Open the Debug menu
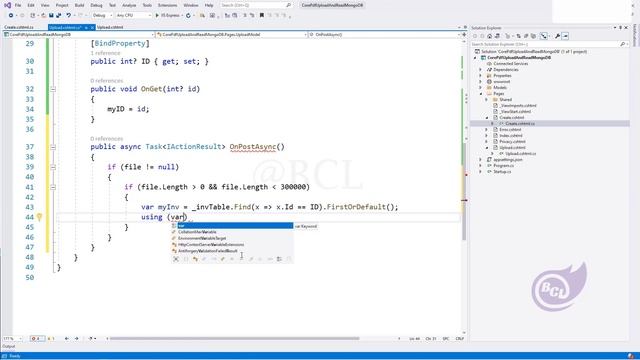Viewport: 640px width, 360px height. (96, 5)
